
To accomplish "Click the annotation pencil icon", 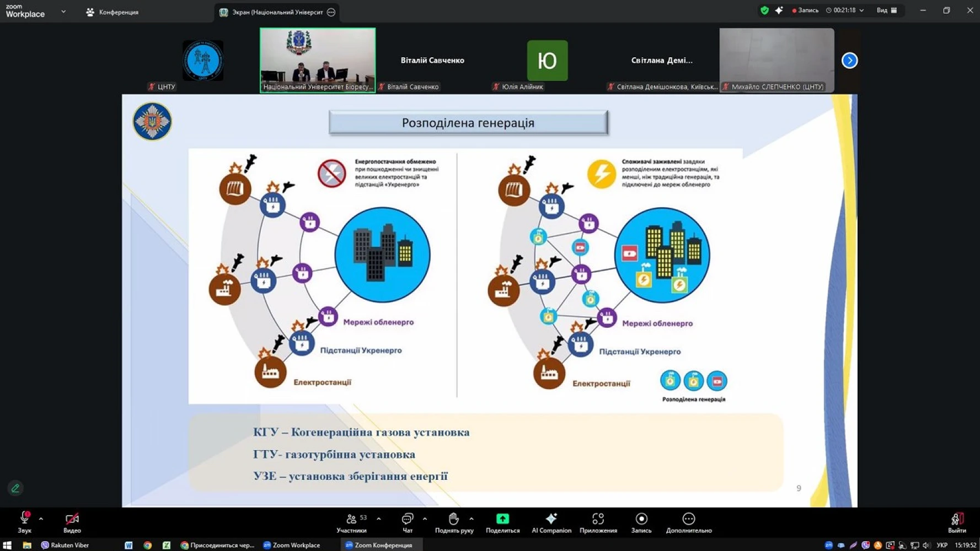I will point(15,488).
